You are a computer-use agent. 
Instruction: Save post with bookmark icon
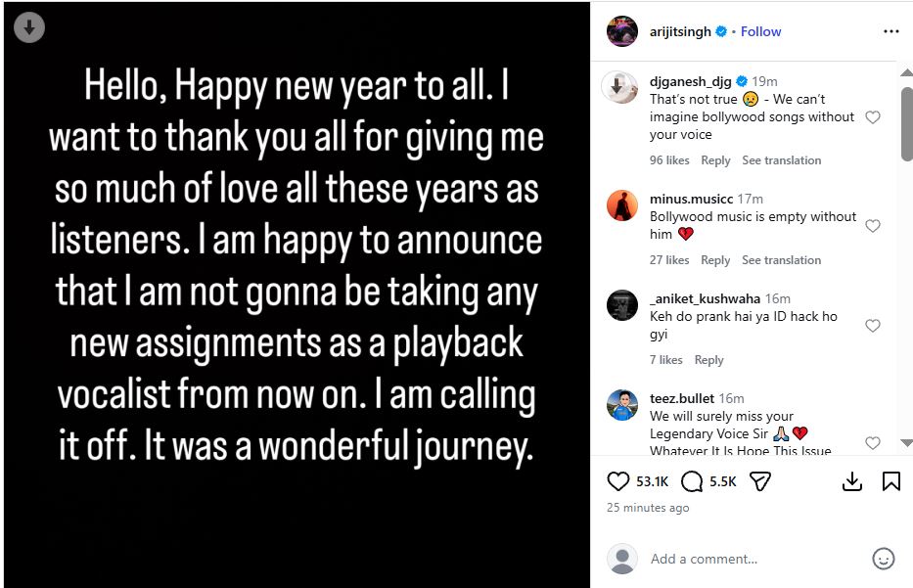[891, 481]
